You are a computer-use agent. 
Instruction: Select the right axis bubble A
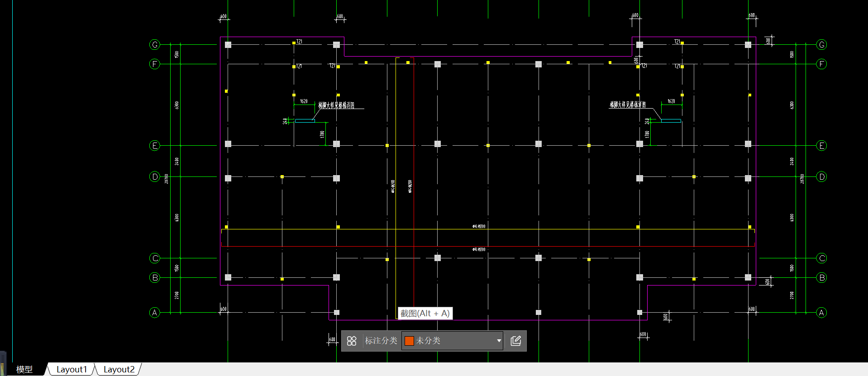click(x=821, y=312)
